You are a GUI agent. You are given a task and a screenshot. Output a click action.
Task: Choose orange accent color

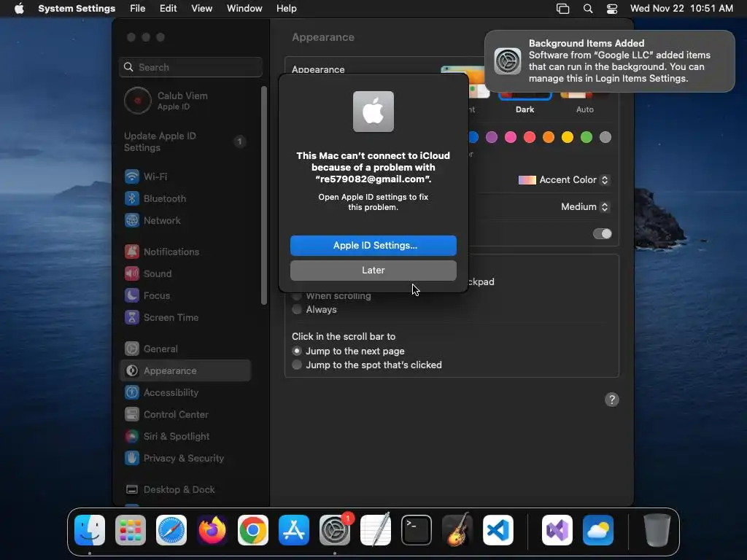click(549, 138)
